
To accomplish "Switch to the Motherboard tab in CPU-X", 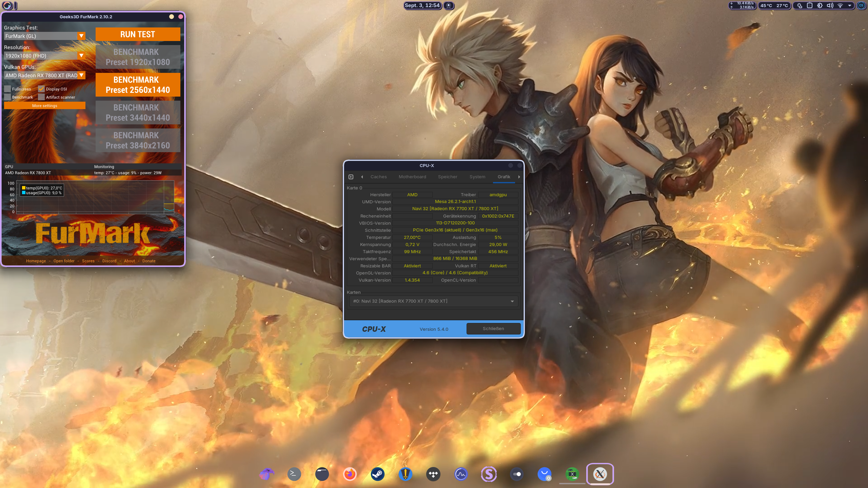I will pos(412,177).
